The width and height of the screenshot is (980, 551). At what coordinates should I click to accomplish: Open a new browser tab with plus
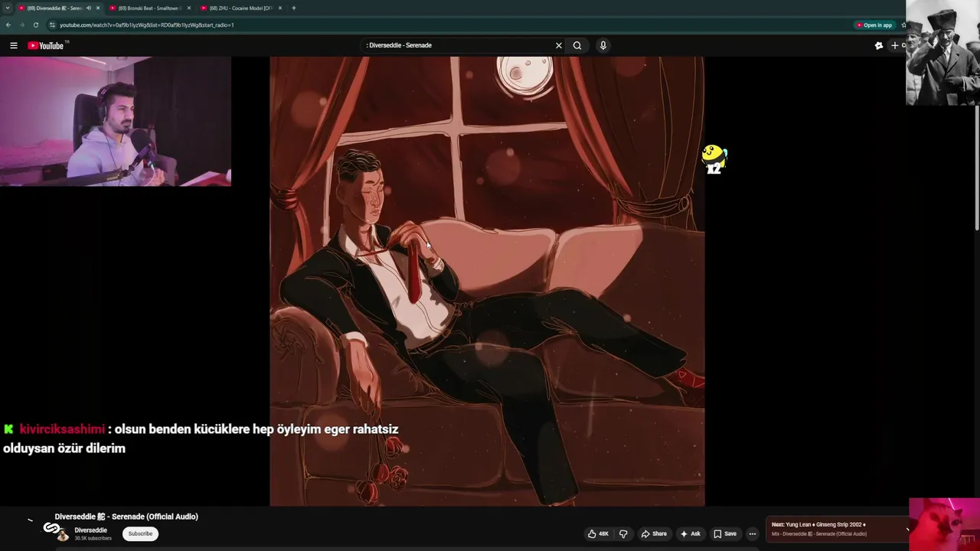(294, 8)
